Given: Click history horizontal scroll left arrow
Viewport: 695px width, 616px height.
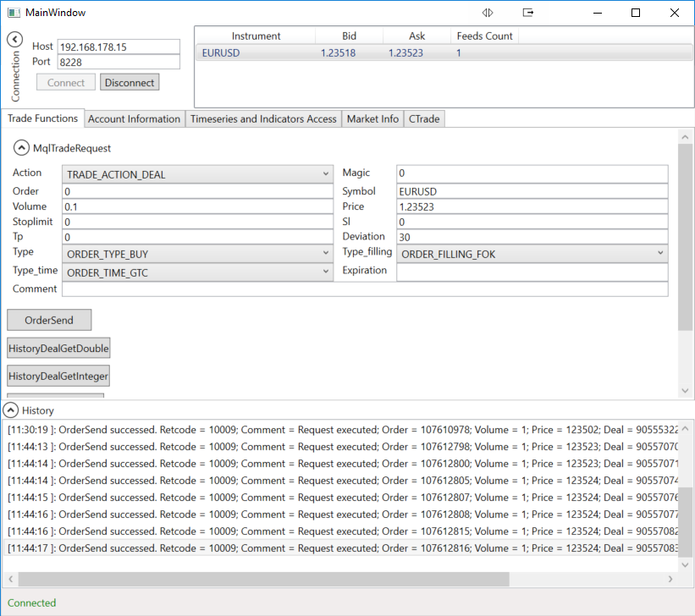Looking at the screenshot, I should (x=11, y=579).
